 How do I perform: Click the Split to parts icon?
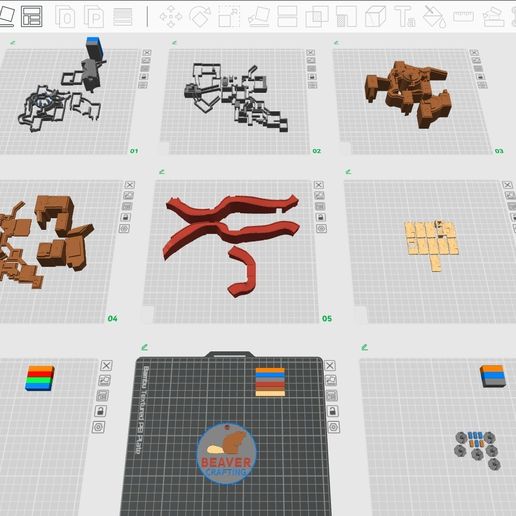[94, 16]
